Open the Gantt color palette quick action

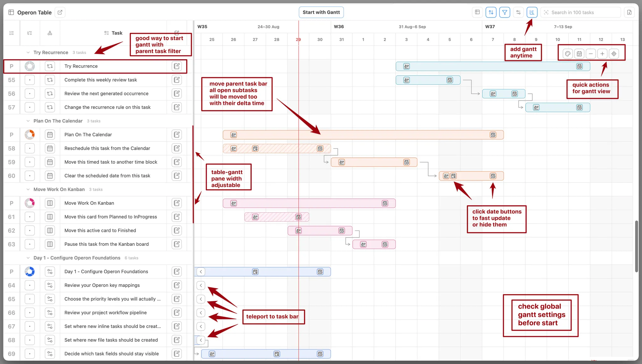pos(568,54)
